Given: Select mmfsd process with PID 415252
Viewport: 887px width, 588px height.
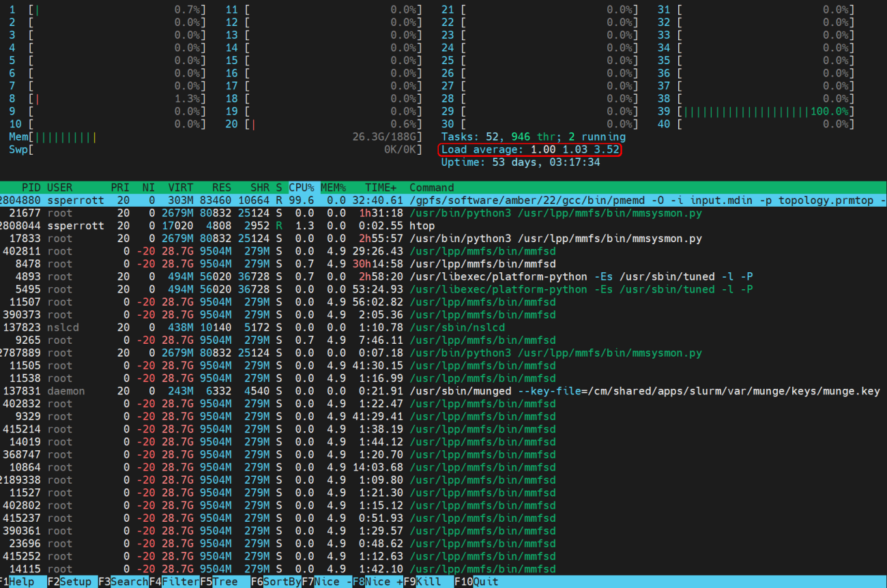Looking at the screenshot, I should (443, 557).
